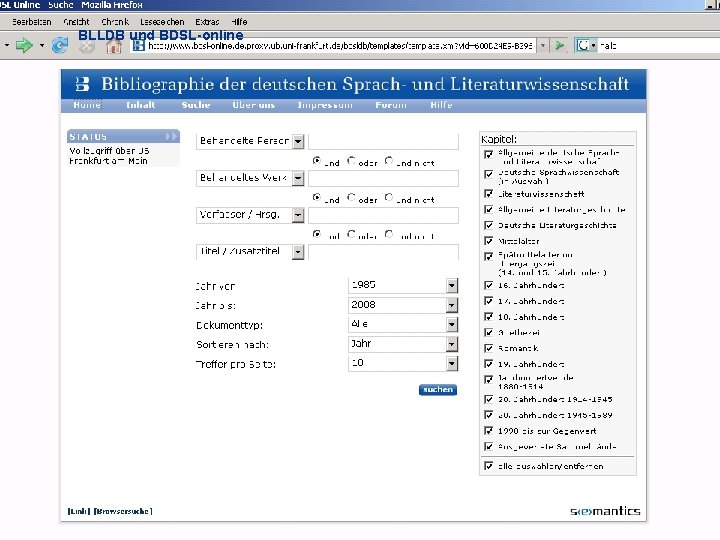Select 'oder' radio below Verfasser / Hrsg.

351,234
